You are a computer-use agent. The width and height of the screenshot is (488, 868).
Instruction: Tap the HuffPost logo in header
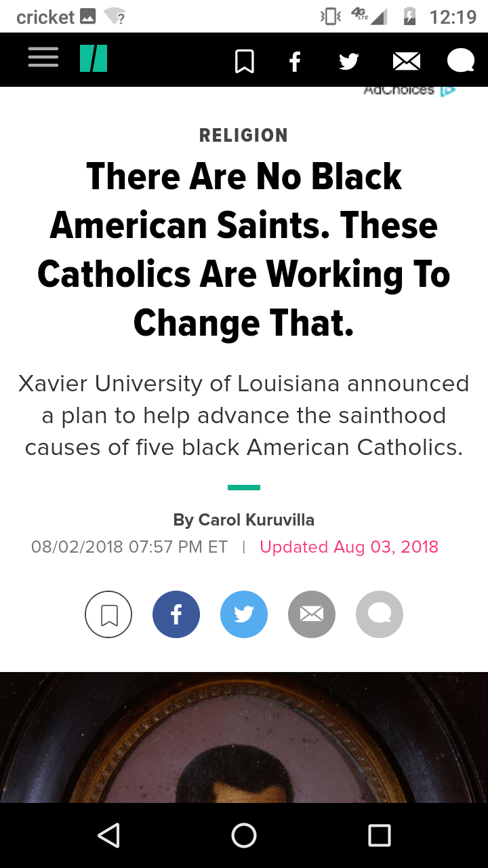click(x=94, y=59)
